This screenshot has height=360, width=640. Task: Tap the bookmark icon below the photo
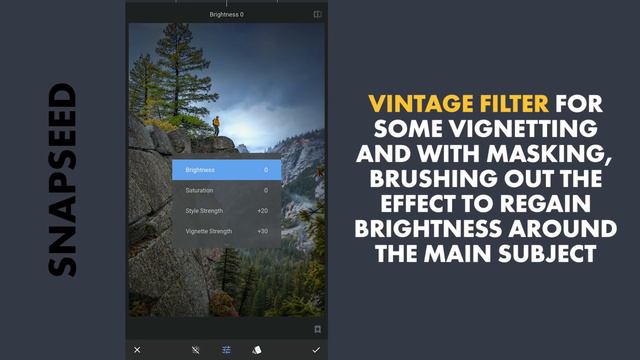pyautogui.click(x=318, y=329)
